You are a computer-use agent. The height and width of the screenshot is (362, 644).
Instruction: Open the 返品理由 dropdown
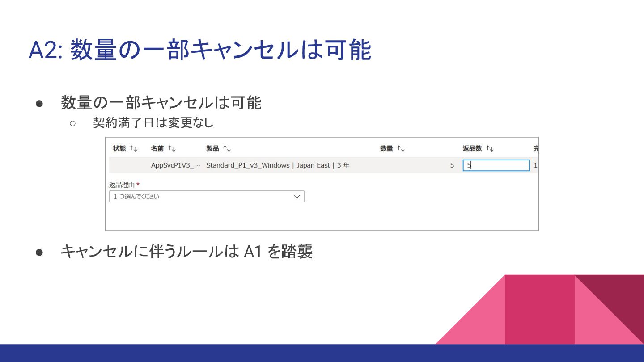207,196
